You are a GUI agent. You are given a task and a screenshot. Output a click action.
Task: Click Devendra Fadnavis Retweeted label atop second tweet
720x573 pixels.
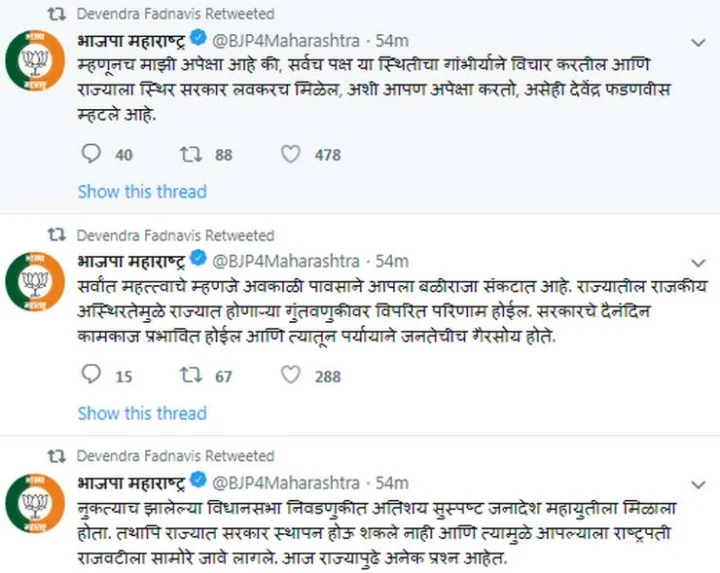tap(175, 235)
